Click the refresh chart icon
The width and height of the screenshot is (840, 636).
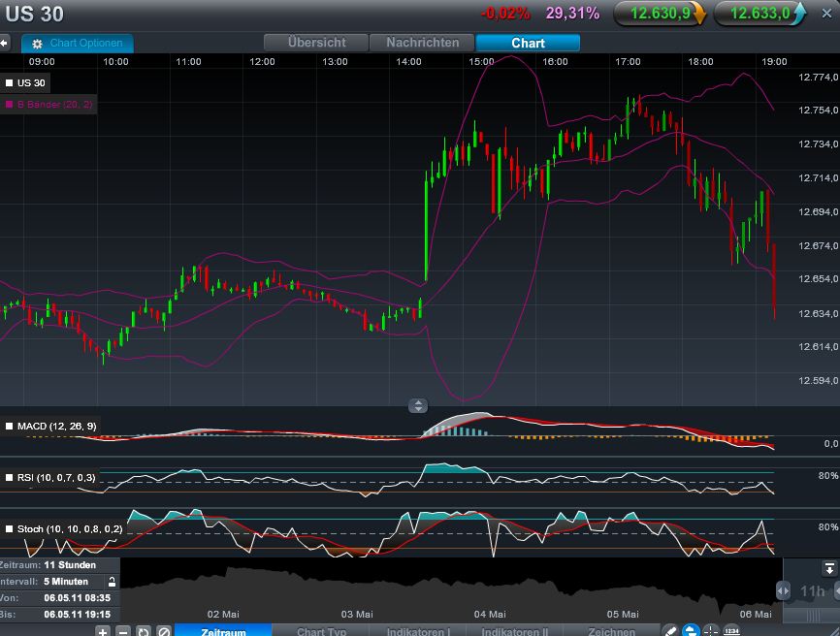[144, 631]
